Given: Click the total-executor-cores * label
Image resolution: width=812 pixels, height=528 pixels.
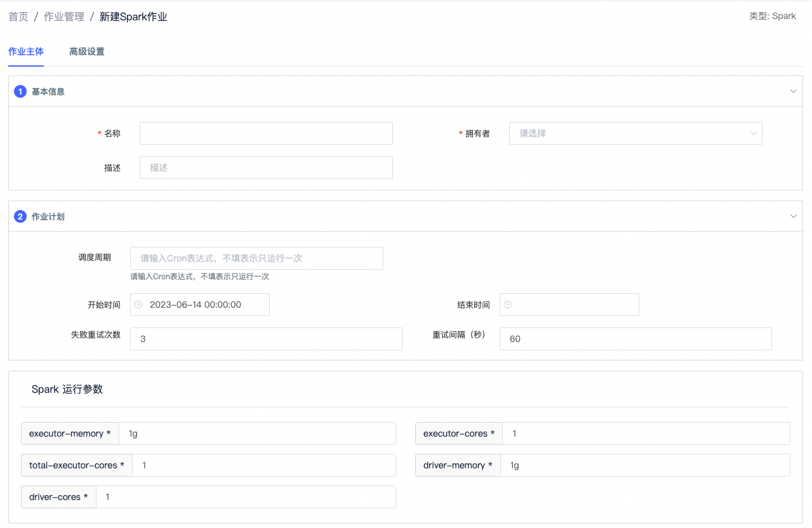Looking at the screenshot, I should (x=77, y=465).
